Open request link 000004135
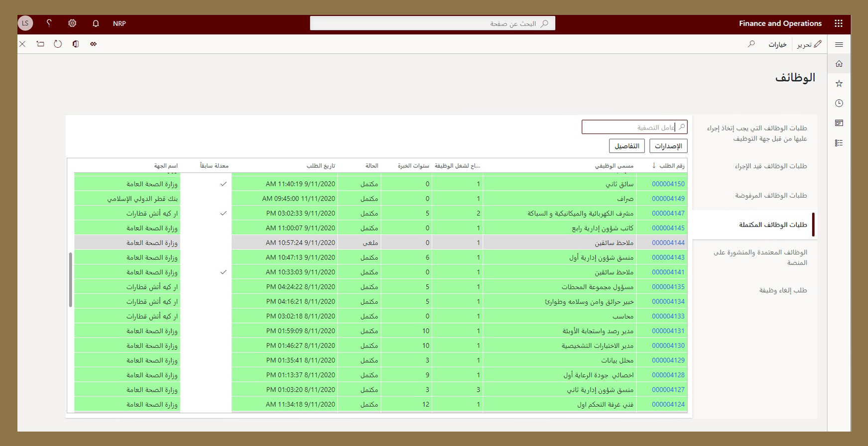The image size is (868, 446). [668, 287]
